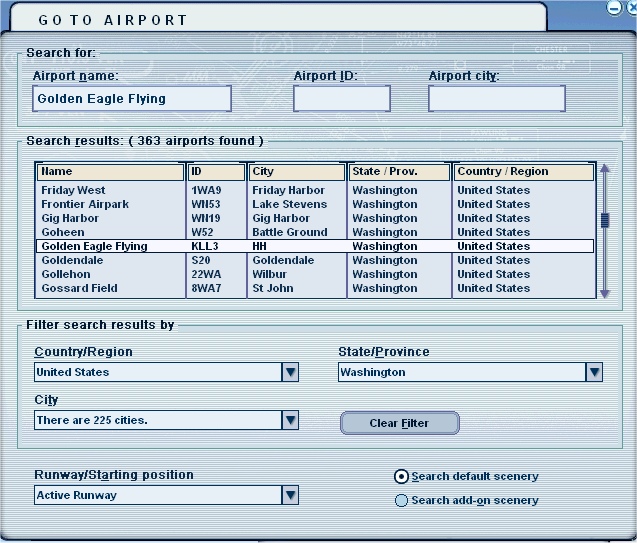The width and height of the screenshot is (637, 543).
Task: Select the Gig Harbor airport row
Action: (x=69, y=218)
